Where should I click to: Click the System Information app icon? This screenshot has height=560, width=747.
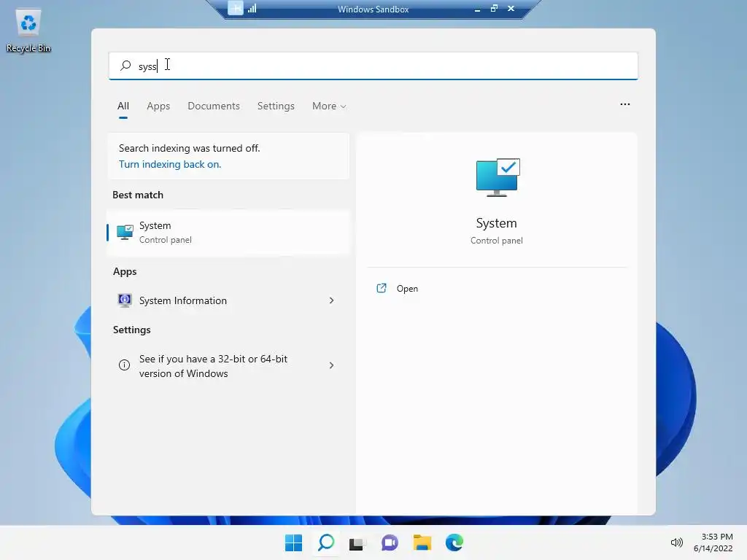[x=125, y=300]
